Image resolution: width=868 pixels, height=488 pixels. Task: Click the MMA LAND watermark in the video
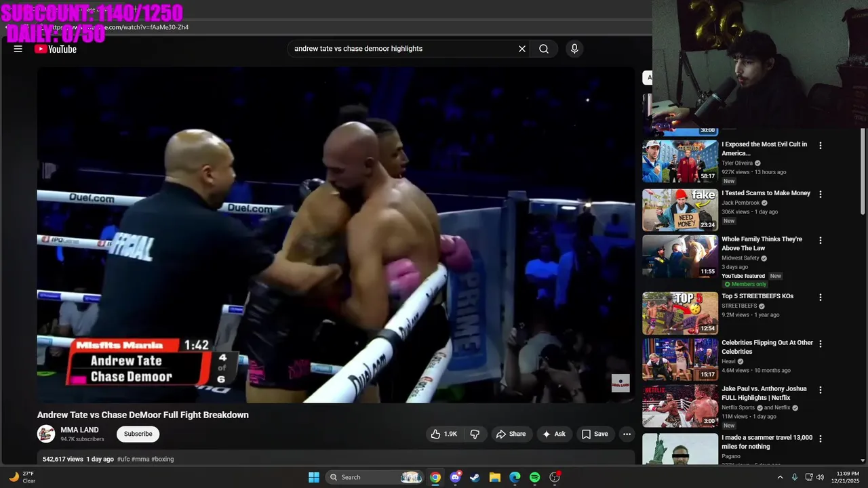point(620,383)
